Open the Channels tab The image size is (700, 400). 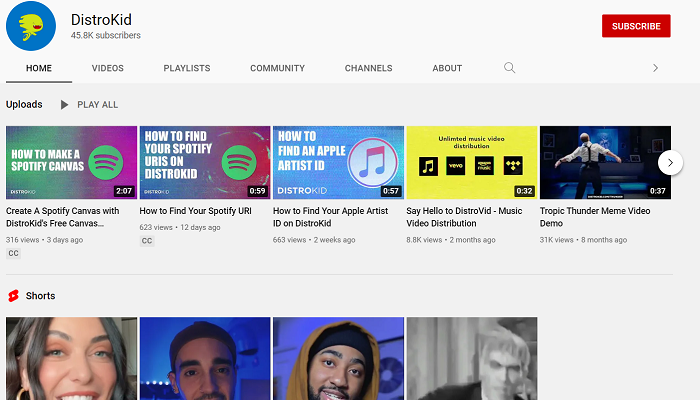click(368, 68)
